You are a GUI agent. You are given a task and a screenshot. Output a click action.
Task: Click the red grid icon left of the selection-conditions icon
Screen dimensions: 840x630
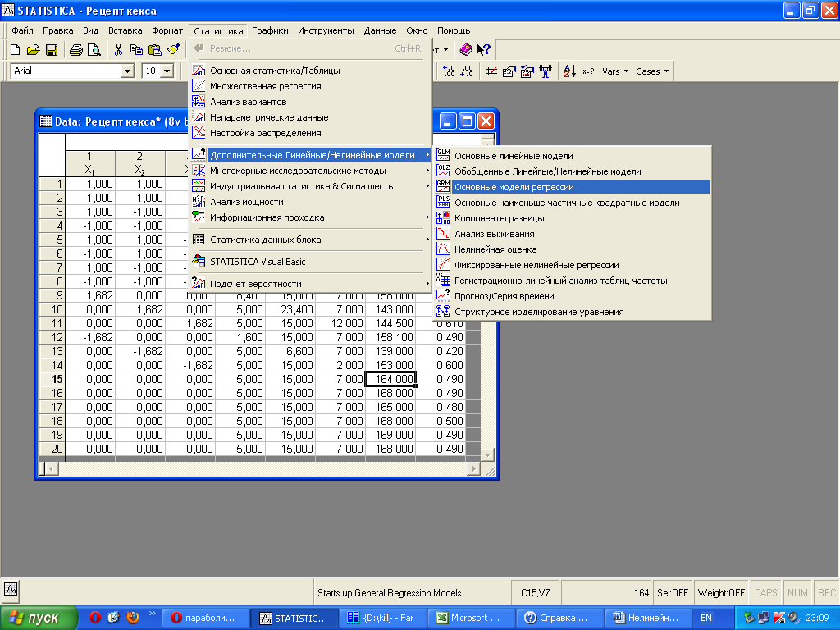pos(491,71)
